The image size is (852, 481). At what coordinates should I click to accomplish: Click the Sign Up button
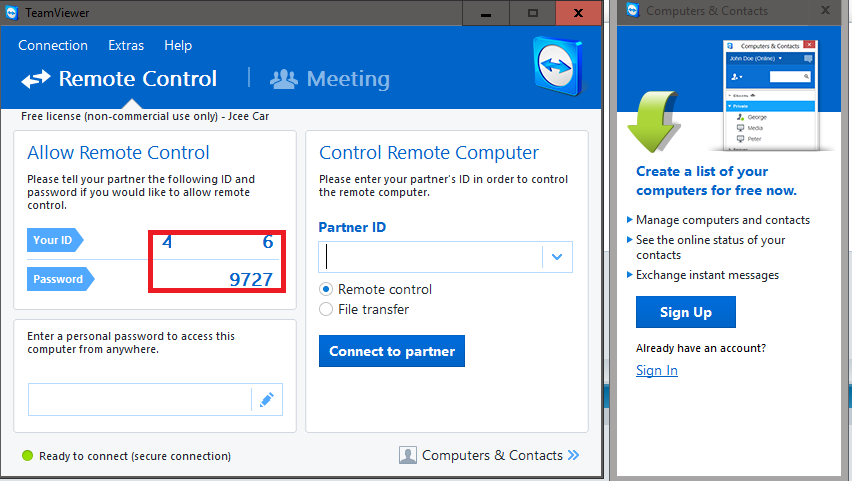[685, 312]
